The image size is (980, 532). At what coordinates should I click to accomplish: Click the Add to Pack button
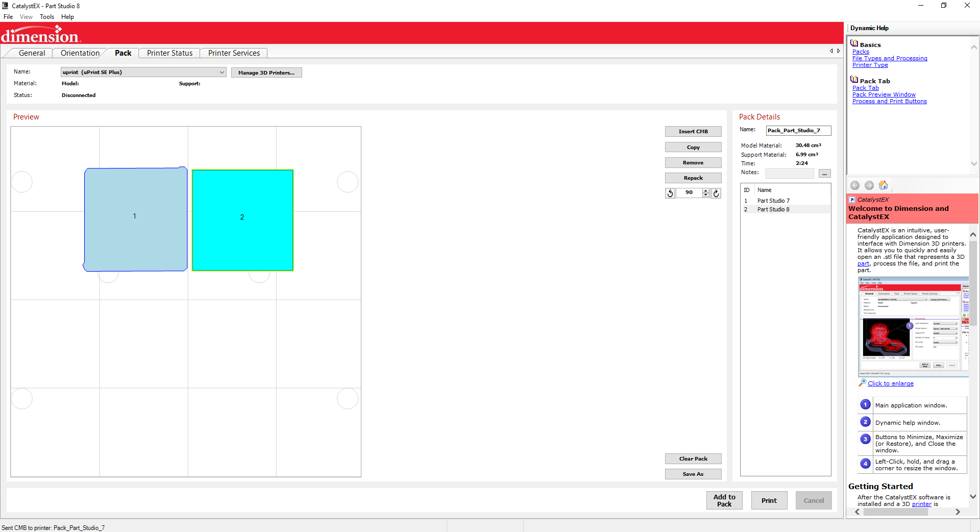pyautogui.click(x=724, y=500)
